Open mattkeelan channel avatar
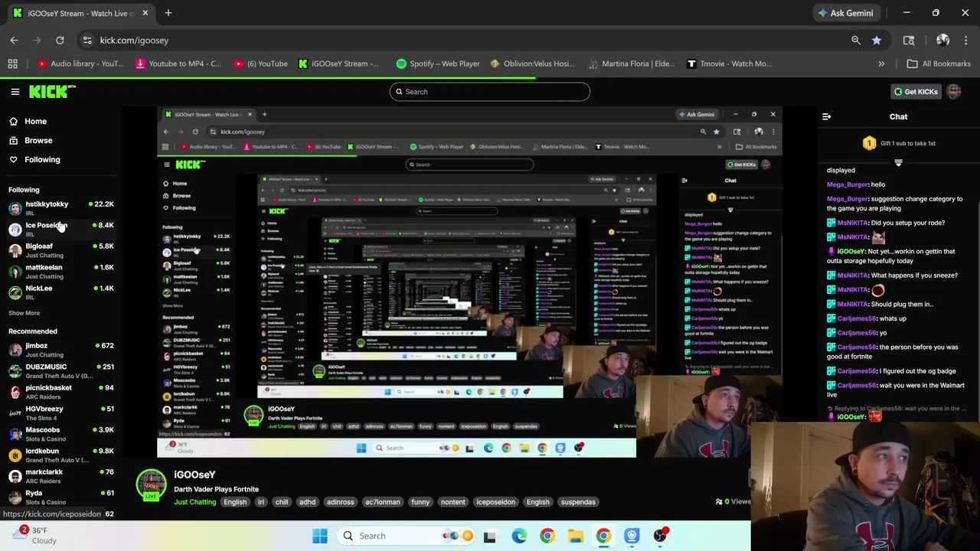Screen dimensions: 980x551 click(15, 272)
